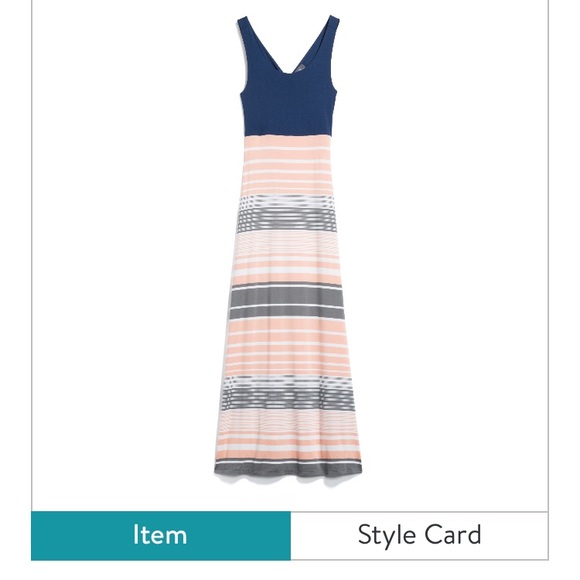Click the word Item in the teal tab
The width and height of the screenshot is (580, 580).
coord(160,535)
